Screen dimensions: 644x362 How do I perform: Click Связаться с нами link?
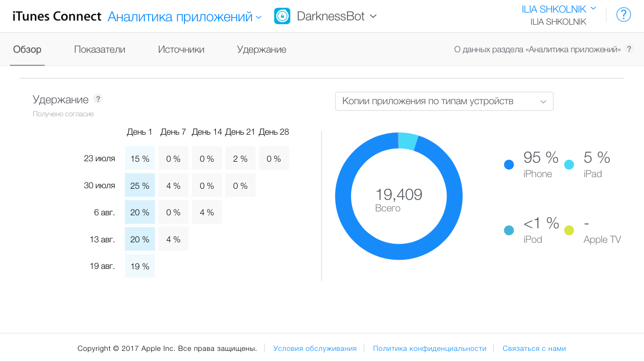[534, 348]
